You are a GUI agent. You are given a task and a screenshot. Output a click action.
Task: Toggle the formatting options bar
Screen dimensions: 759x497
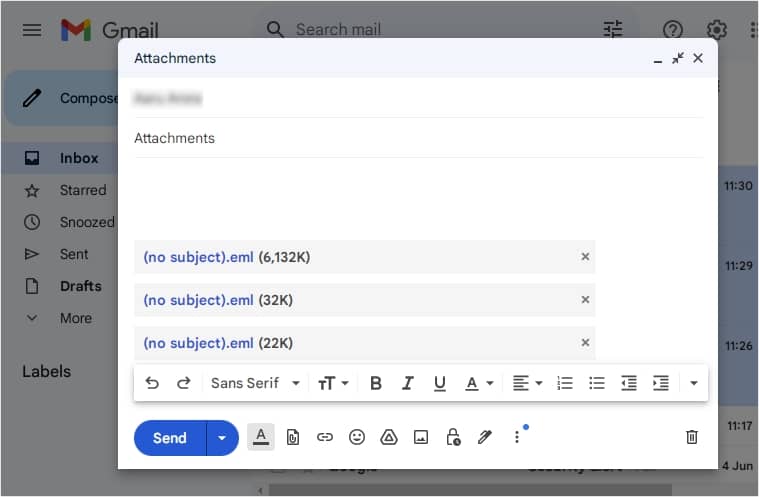tap(261, 437)
